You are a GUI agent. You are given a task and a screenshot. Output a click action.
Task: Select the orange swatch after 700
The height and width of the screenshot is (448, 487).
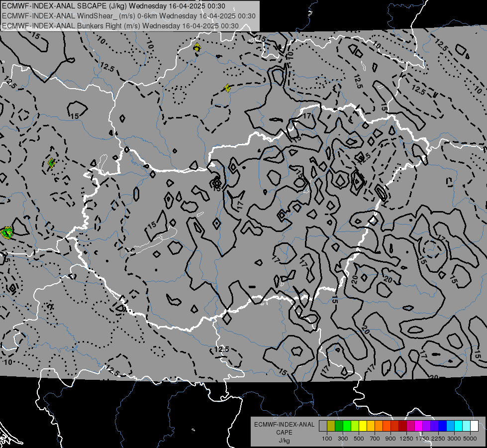click(x=379, y=426)
